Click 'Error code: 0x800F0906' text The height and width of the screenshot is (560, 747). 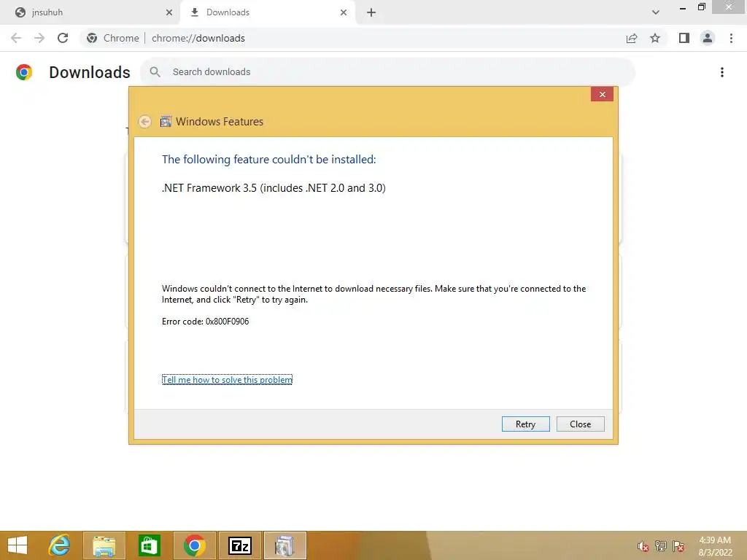coord(205,322)
